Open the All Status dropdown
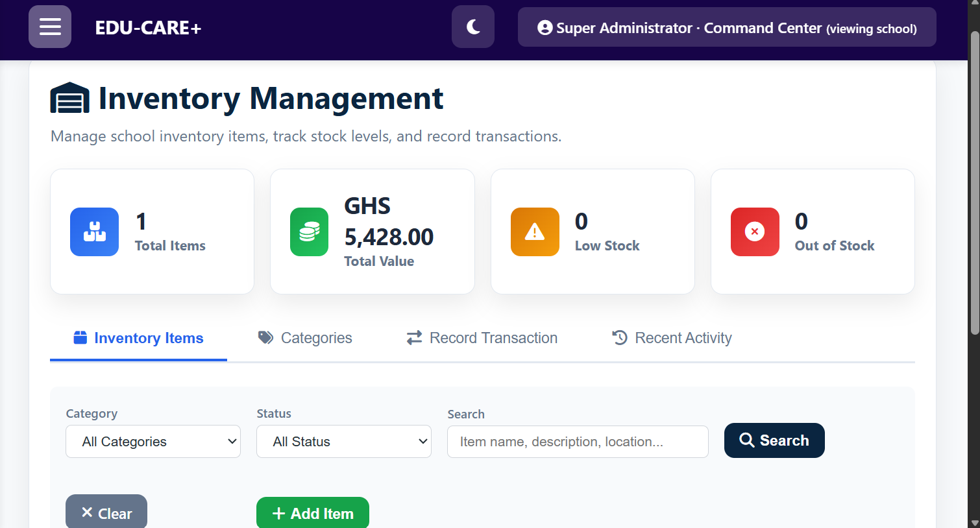 (344, 442)
